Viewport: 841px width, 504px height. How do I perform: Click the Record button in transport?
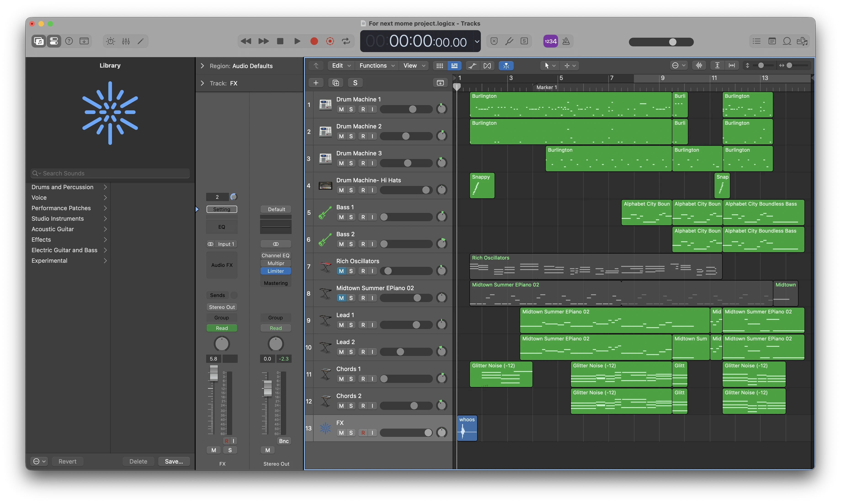click(x=314, y=41)
